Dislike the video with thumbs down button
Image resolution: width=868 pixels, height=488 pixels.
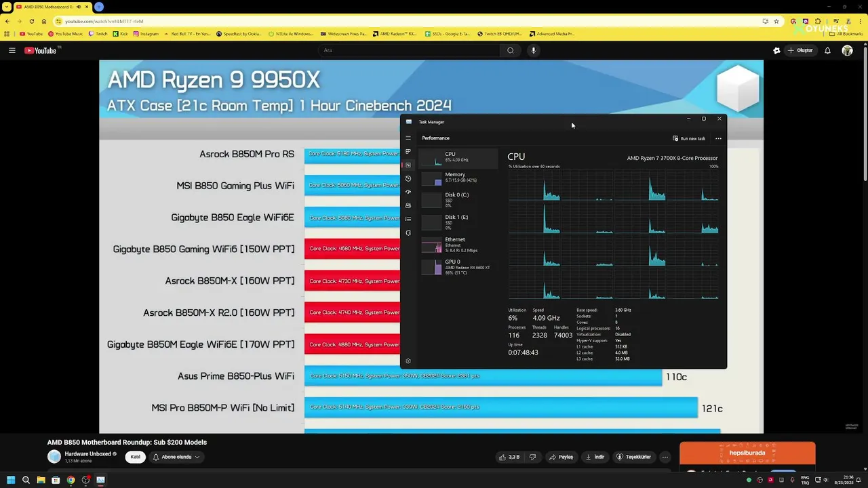click(x=532, y=457)
